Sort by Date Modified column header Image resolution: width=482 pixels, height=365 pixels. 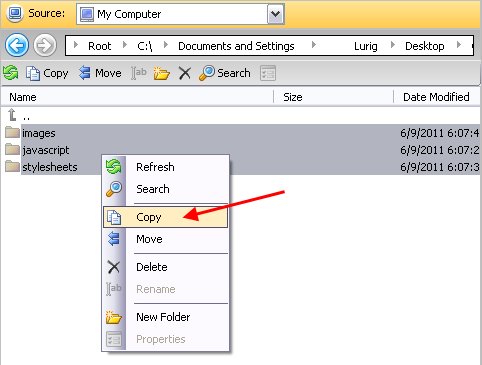click(x=437, y=97)
